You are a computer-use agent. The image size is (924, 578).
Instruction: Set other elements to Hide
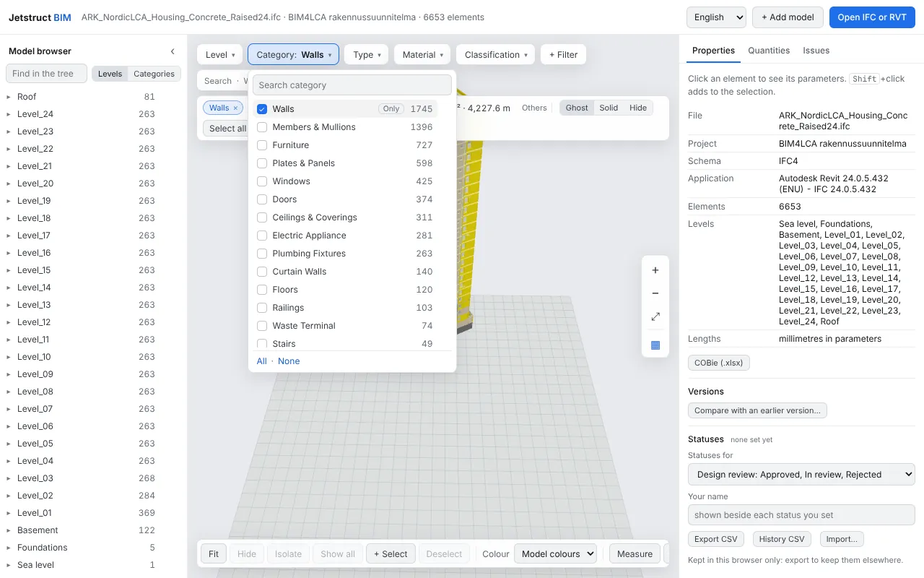tap(638, 108)
